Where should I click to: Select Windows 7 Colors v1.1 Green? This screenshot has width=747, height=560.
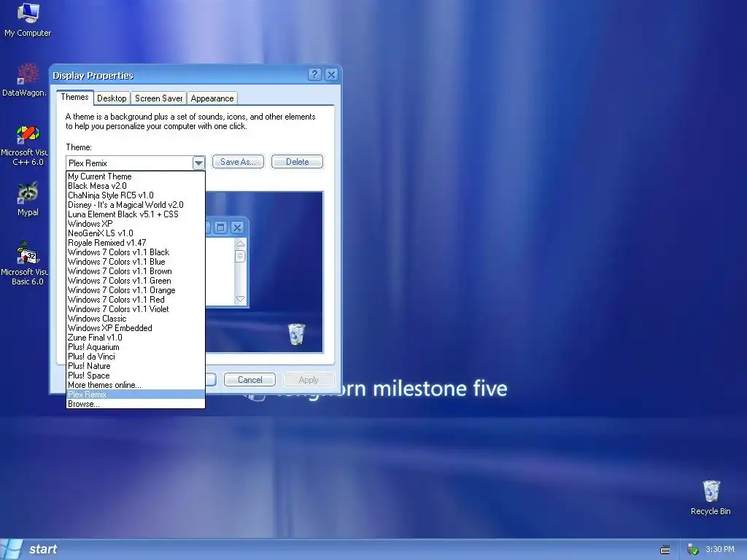pos(136,281)
